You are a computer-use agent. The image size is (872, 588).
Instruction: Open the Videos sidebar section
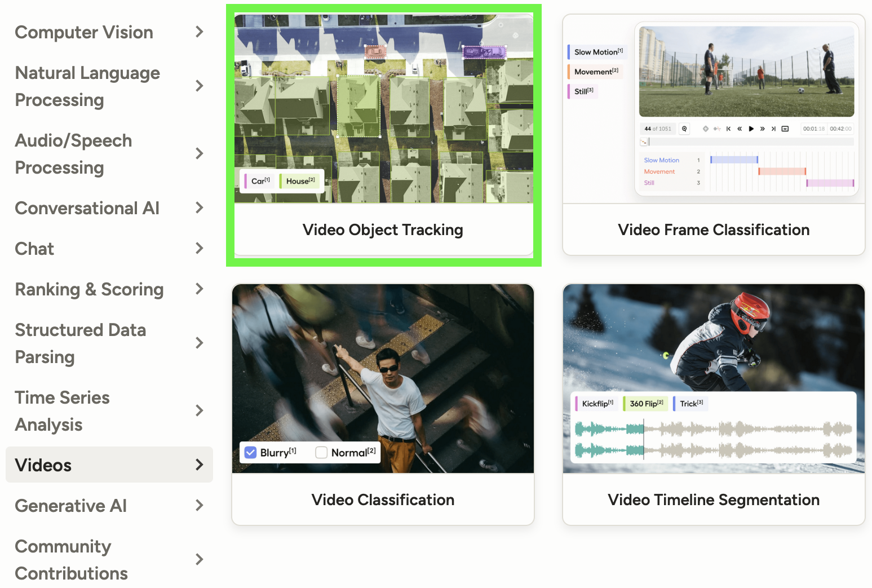(43, 465)
